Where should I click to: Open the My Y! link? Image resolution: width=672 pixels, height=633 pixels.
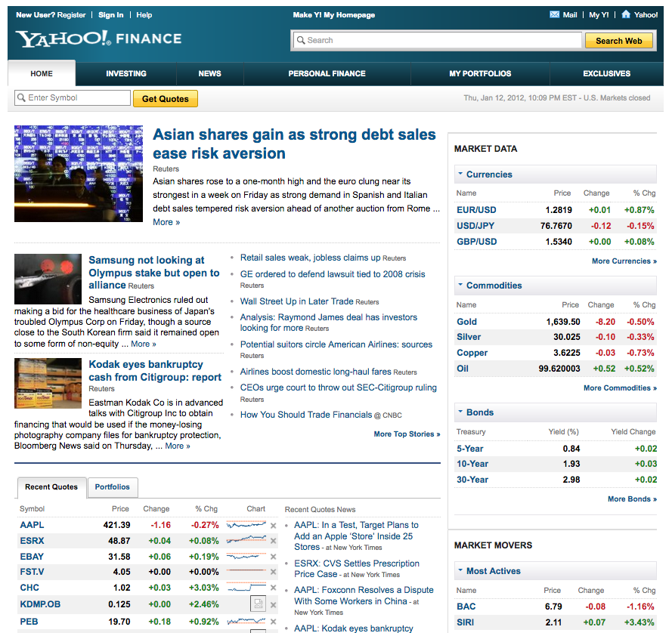pos(599,15)
